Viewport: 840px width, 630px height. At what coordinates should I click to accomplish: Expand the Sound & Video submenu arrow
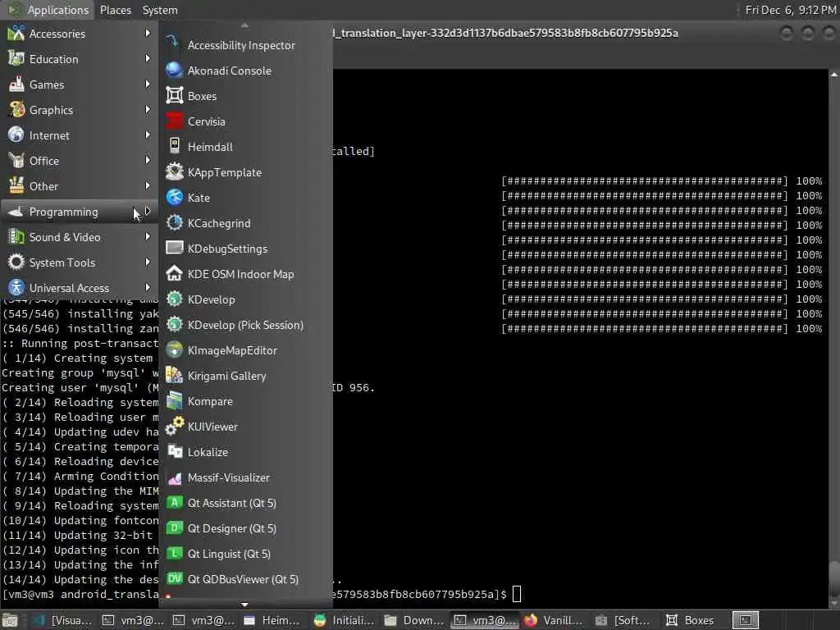pyautogui.click(x=148, y=237)
